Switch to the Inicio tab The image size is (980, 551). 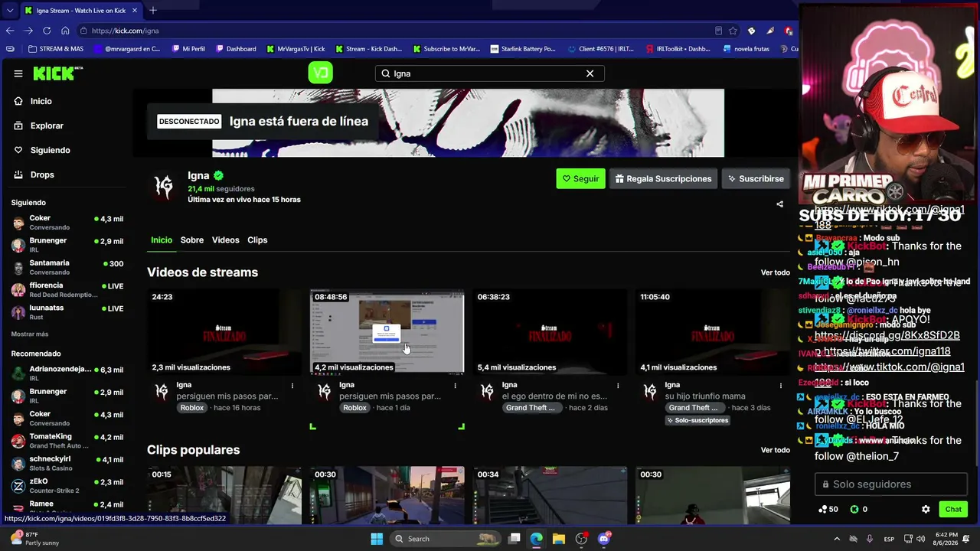[162, 240]
